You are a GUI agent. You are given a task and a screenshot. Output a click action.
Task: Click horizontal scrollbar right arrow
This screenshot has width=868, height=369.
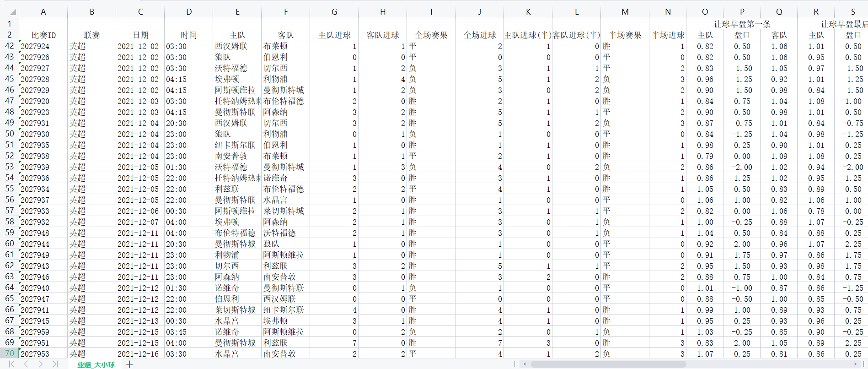tap(855, 364)
